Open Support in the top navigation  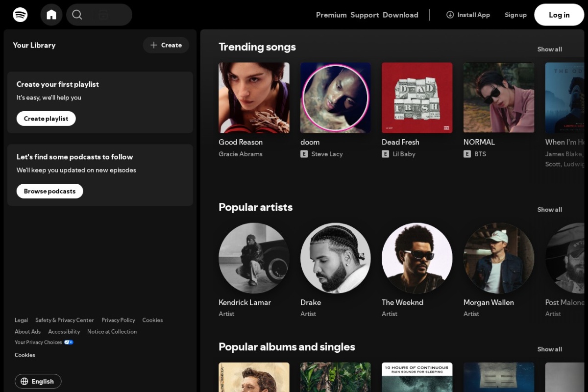pos(365,15)
